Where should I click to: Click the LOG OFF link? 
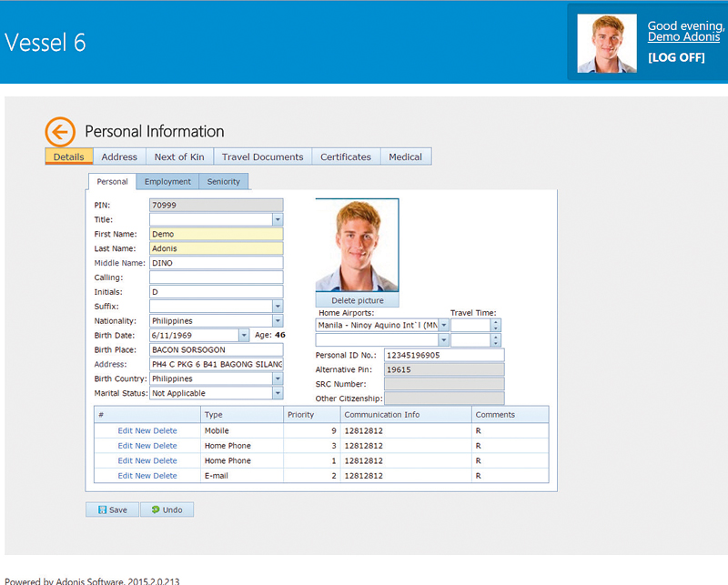[676, 57]
